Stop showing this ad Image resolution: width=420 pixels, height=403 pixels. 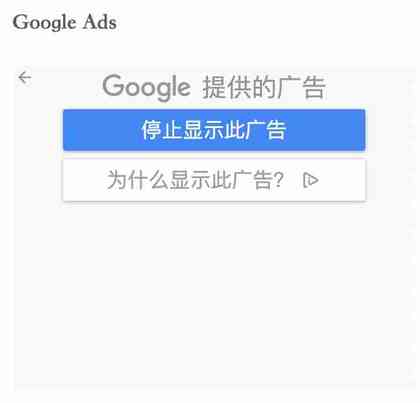(214, 130)
